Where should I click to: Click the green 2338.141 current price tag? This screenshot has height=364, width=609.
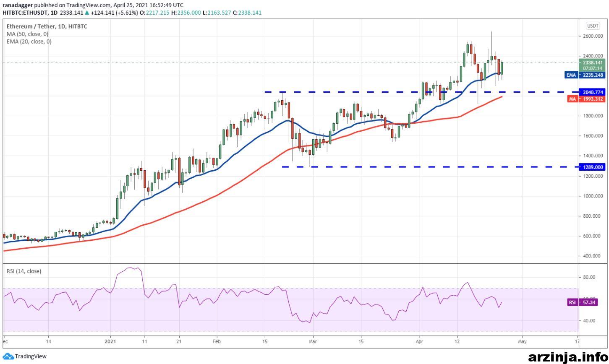pyautogui.click(x=593, y=62)
